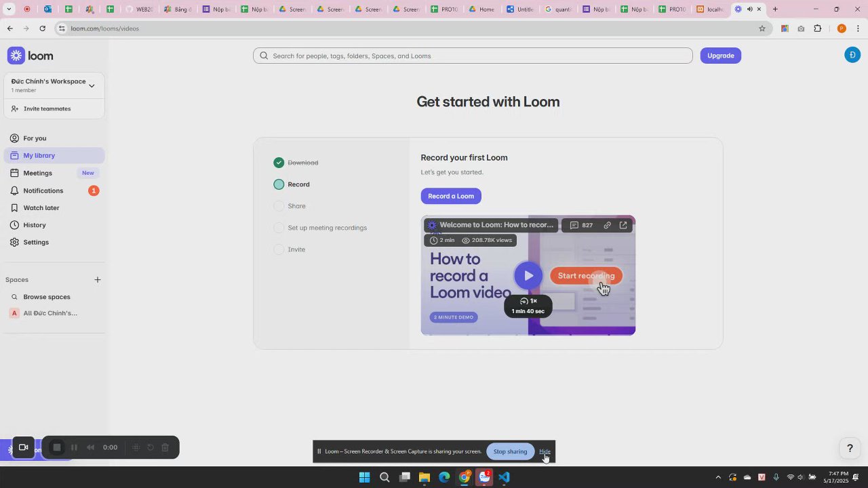Viewport: 868px width, 488px height.
Task: Reload the loom.com page
Action: click(x=42, y=28)
